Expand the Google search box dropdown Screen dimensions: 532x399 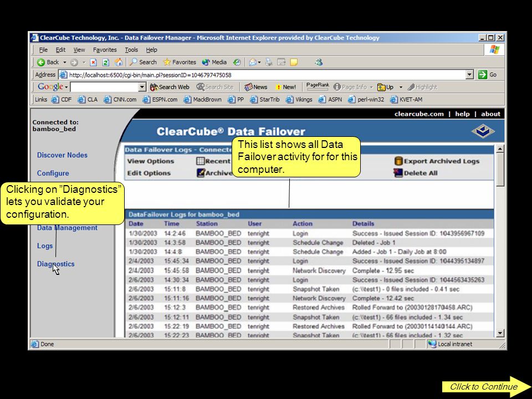tap(142, 87)
